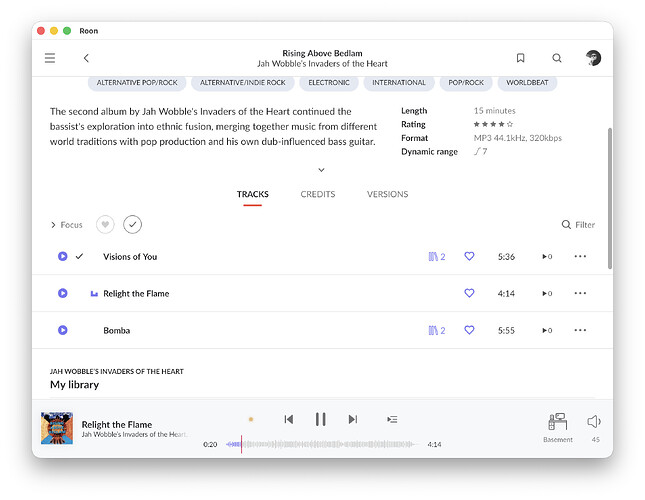
Task: Open search with the magnifier icon
Action: 557,58
